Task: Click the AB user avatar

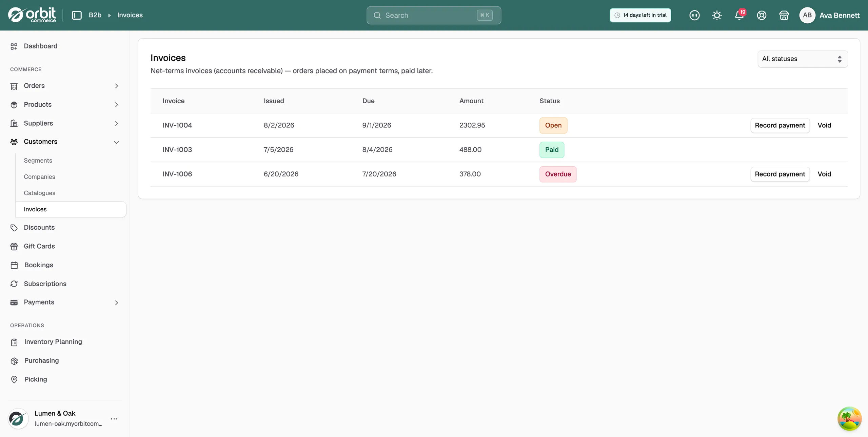Action: (807, 15)
